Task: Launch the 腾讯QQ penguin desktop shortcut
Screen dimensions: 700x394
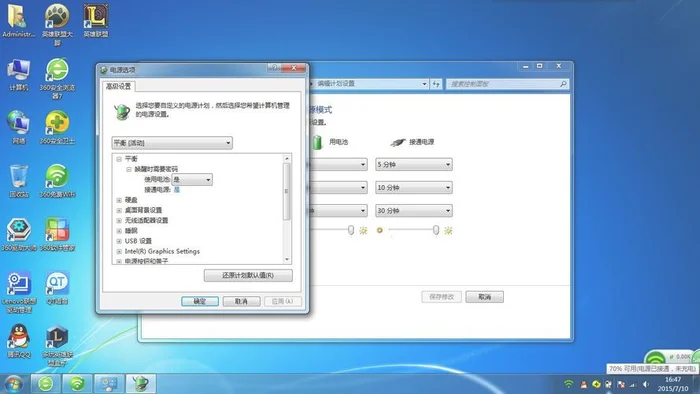Action: point(18,341)
